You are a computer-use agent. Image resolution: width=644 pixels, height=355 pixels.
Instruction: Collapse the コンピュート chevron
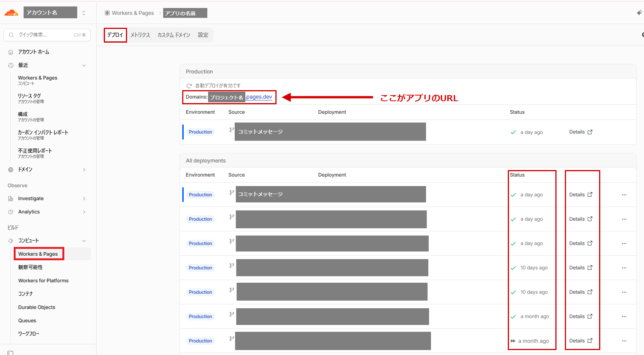[84, 241]
